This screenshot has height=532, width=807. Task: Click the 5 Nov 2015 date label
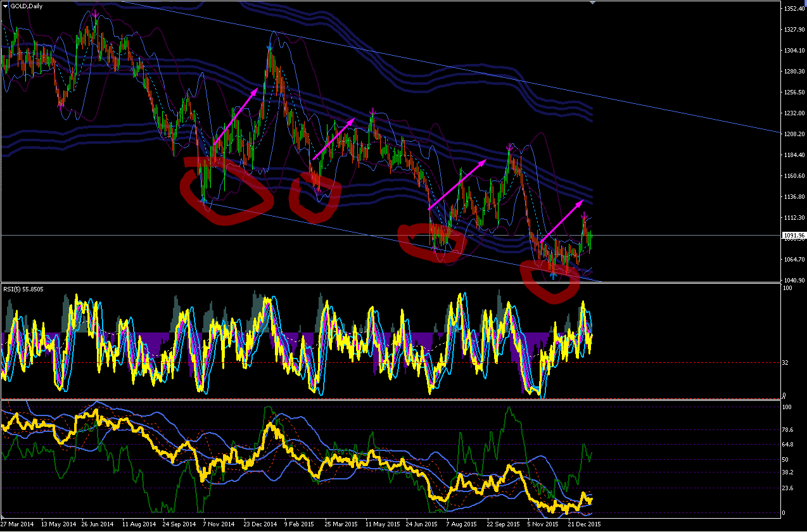(543, 525)
